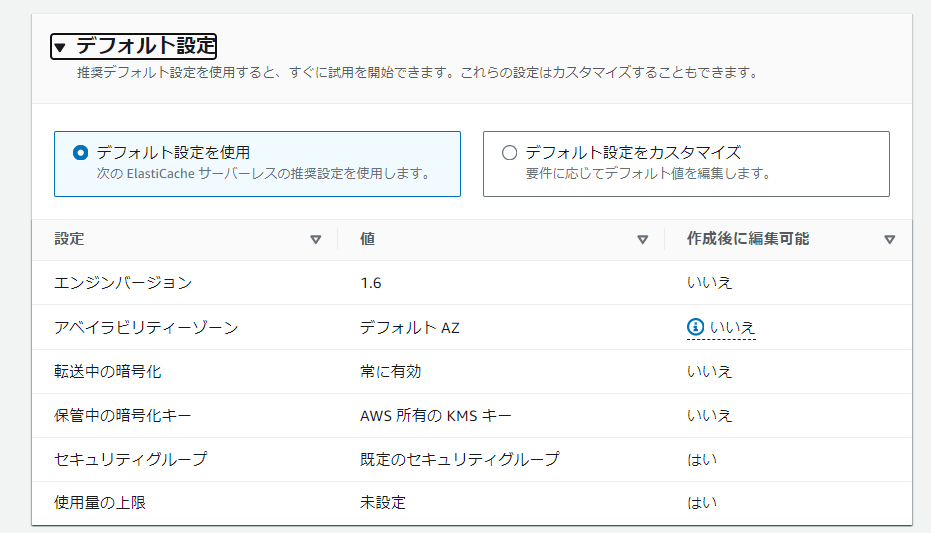Click the info icon next to アベイラビリティーゾーン
This screenshot has width=931, height=533.
tap(695, 327)
